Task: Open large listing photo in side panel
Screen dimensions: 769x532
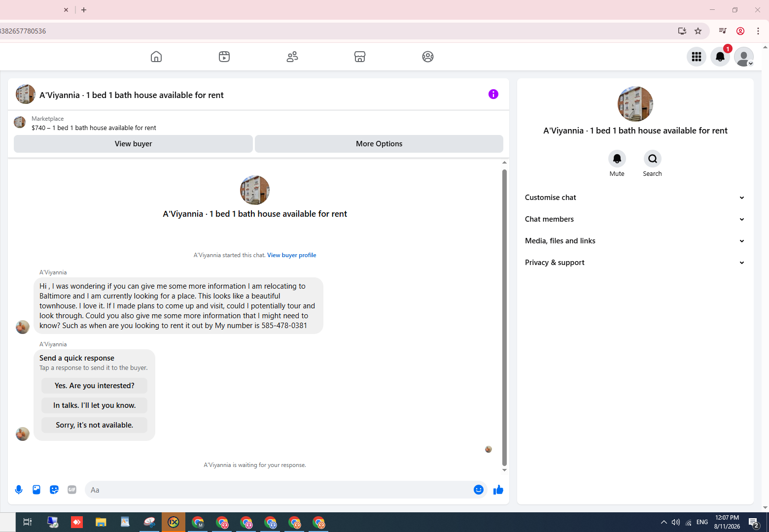Action: click(635, 104)
